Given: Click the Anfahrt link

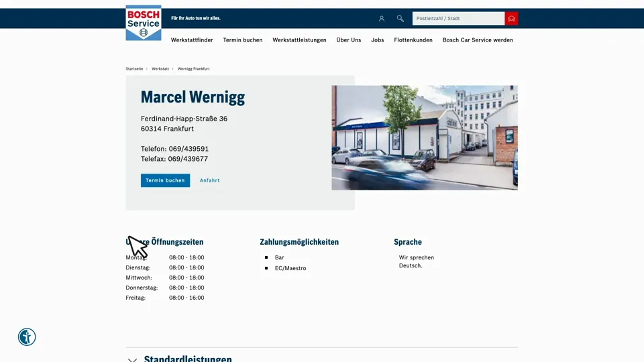Looking at the screenshot, I should tap(209, 180).
